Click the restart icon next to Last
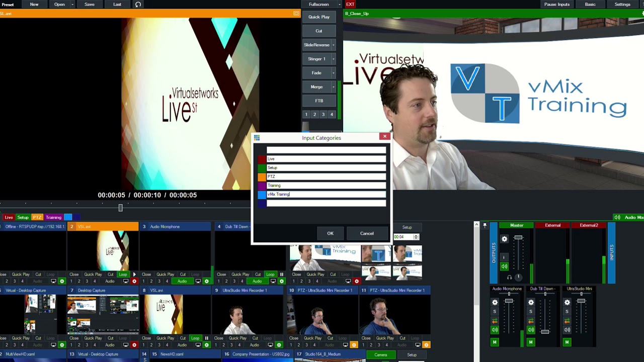 tap(138, 5)
